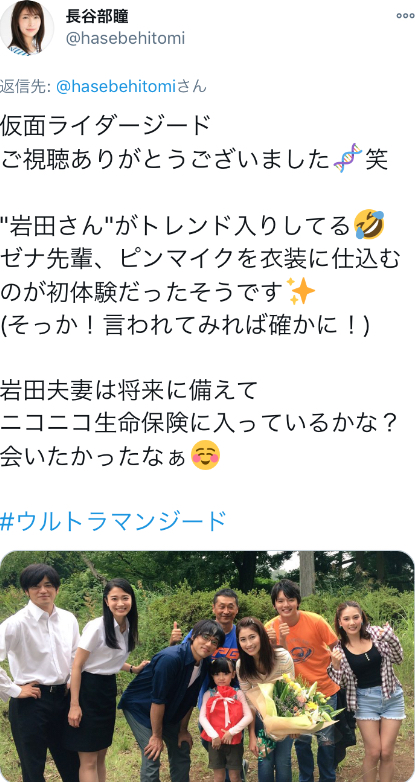Click the line ニコニコ生命保険に入っているかな？

coord(200,422)
